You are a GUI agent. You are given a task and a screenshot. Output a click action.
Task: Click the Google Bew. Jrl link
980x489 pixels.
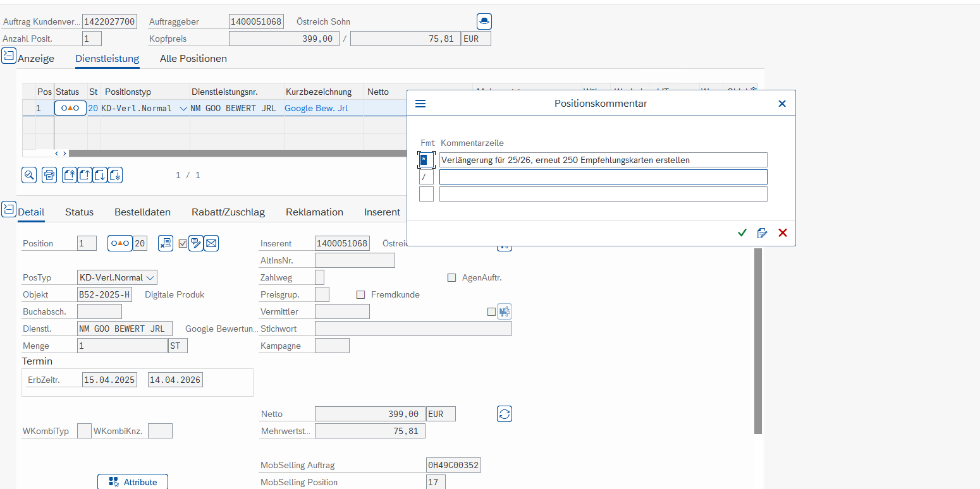(316, 108)
